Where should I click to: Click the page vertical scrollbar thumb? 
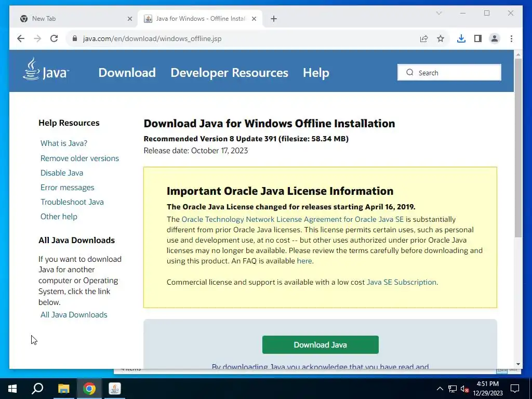[518, 148]
